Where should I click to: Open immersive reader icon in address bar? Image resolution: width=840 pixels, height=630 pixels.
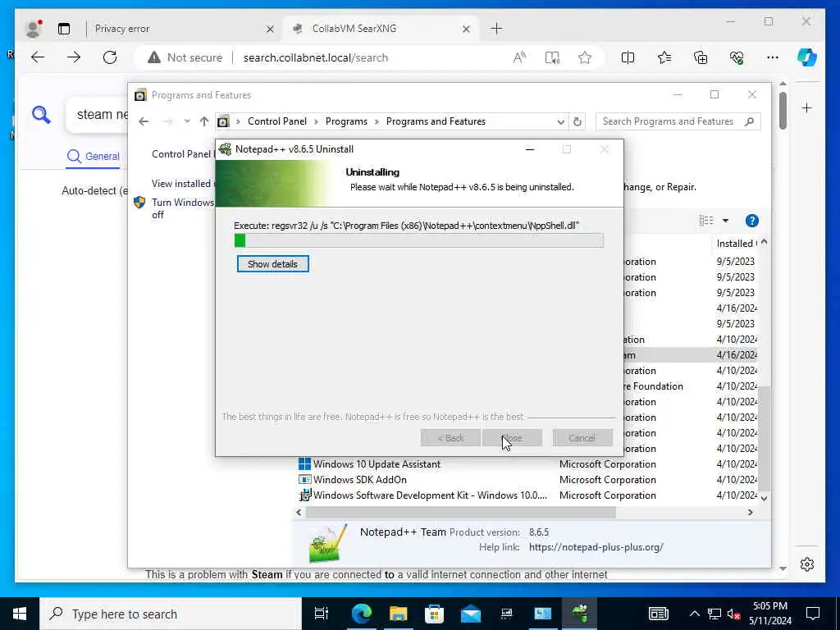(x=552, y=57)
